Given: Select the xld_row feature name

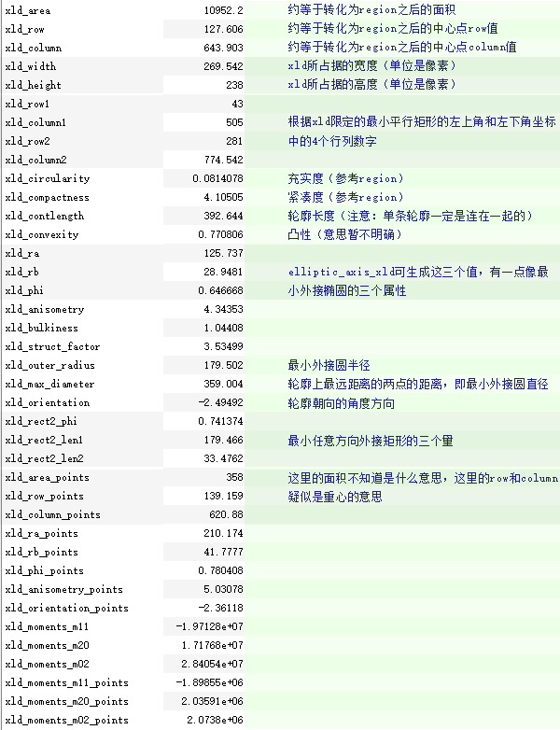Looking at the screenshot, I should coord(24,29).
